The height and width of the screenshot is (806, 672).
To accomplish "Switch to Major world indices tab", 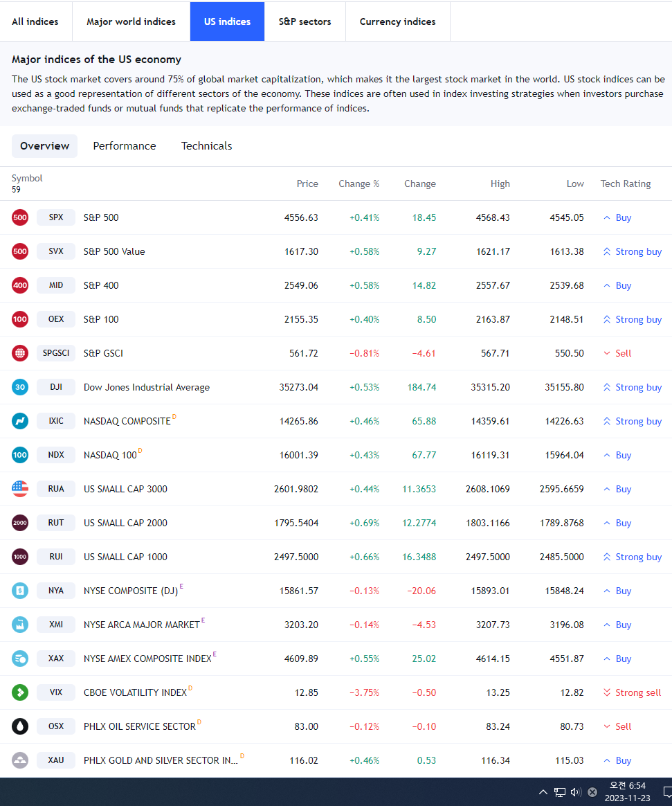I will coord(131,21).
